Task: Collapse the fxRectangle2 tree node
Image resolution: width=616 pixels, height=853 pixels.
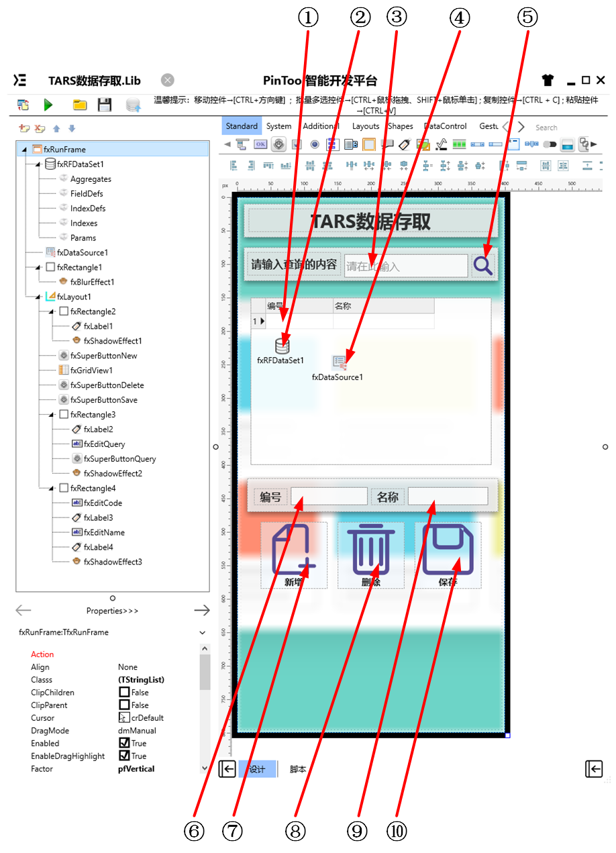Action: pos(52,312)
